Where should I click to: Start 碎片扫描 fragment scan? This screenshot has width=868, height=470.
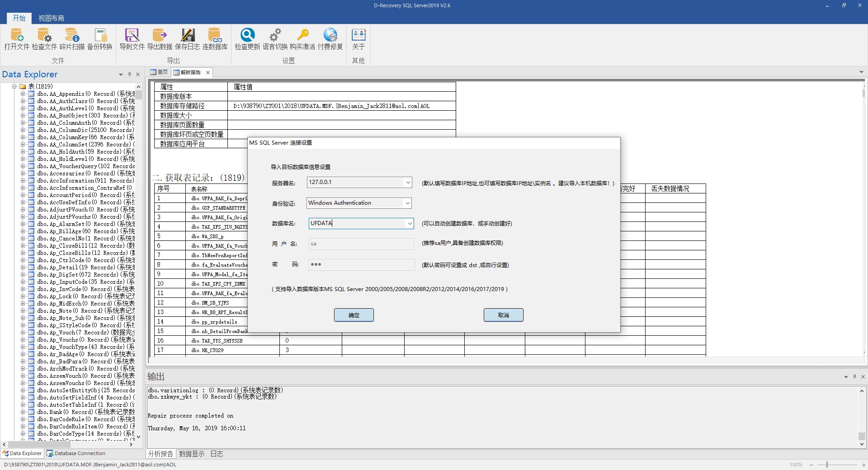coord(72,39)
